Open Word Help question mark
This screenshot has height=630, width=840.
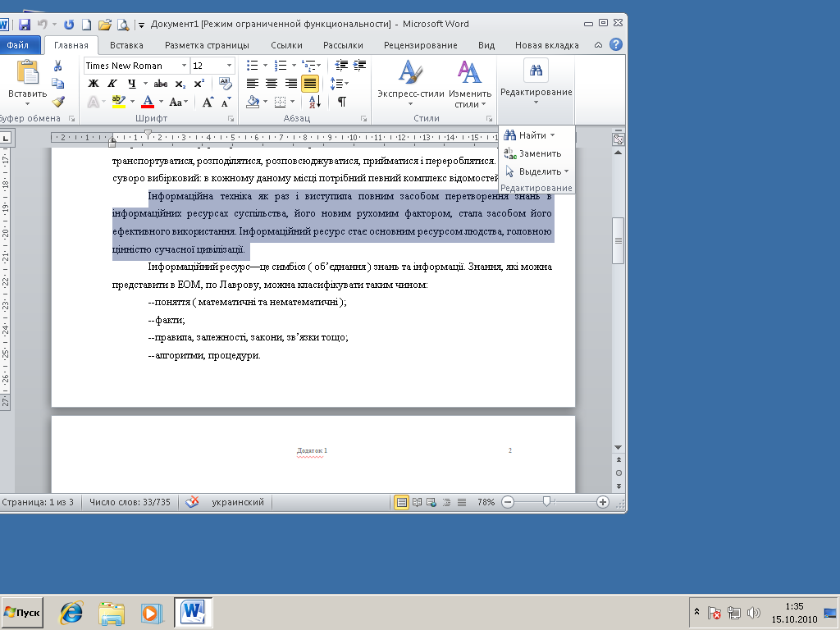616,44
